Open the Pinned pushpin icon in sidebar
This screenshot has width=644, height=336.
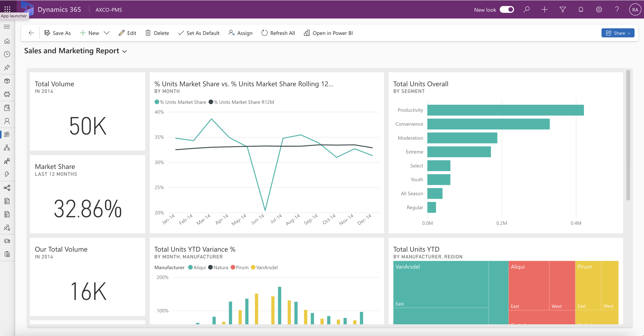point(7,67)
